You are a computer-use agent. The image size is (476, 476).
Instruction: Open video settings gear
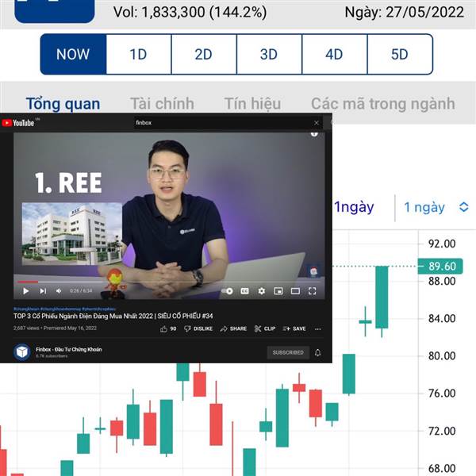click(x=261, y=291)
